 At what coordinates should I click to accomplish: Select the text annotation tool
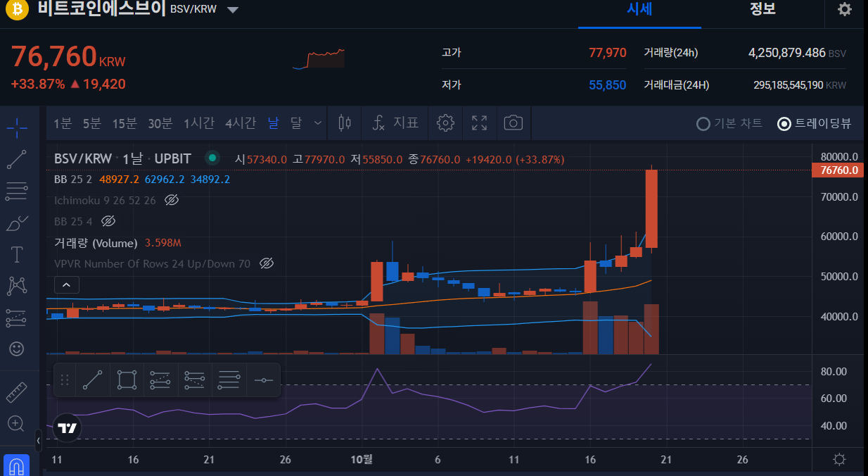click(17, 254)
